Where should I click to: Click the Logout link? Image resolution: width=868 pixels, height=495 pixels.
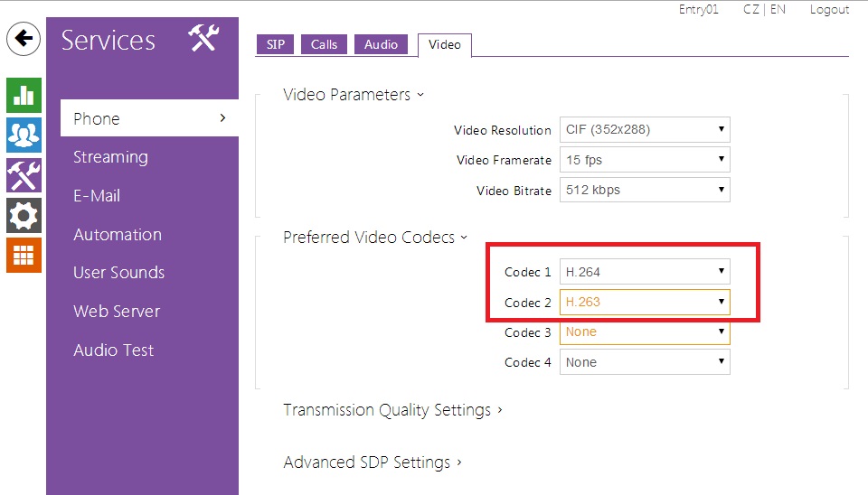(x=828, y=10)
